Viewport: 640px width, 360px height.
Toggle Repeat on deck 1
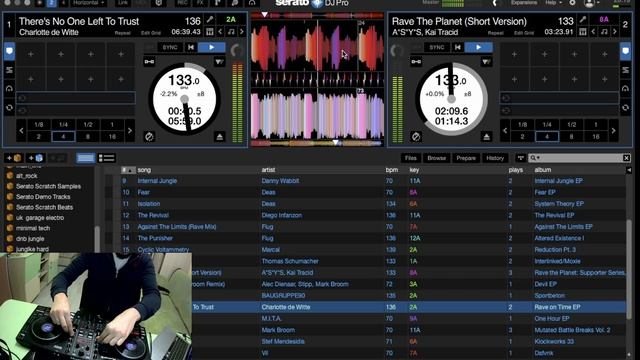point(122,33)
